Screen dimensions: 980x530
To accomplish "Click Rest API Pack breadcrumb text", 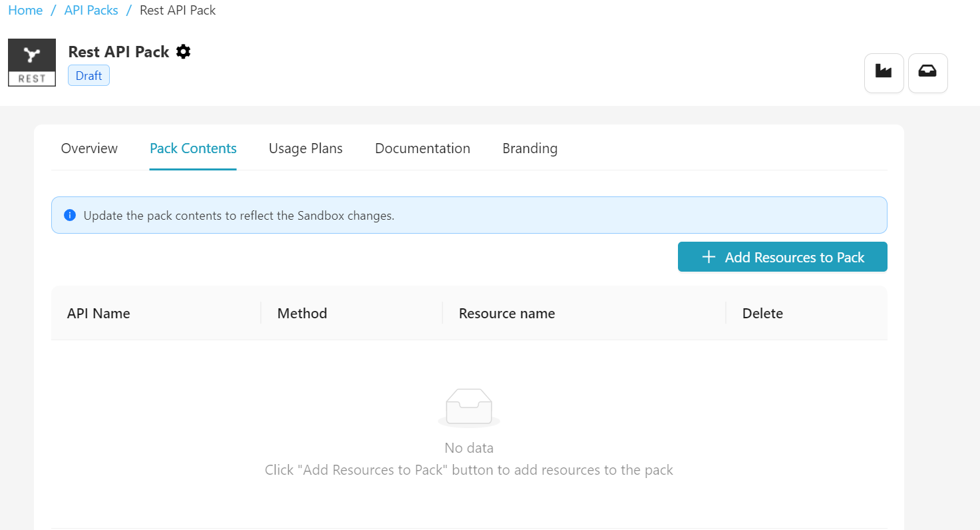I will (178, 11).
